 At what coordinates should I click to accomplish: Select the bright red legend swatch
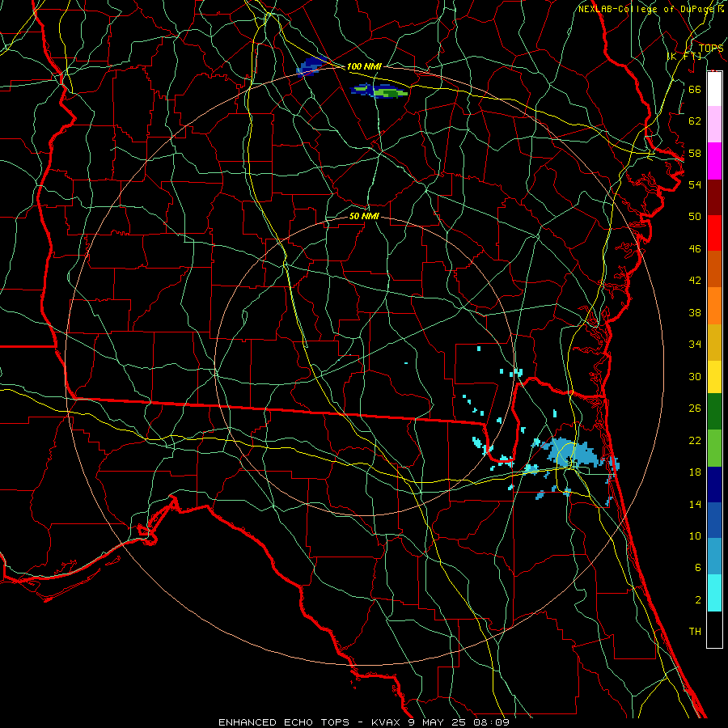coord(714,233)
